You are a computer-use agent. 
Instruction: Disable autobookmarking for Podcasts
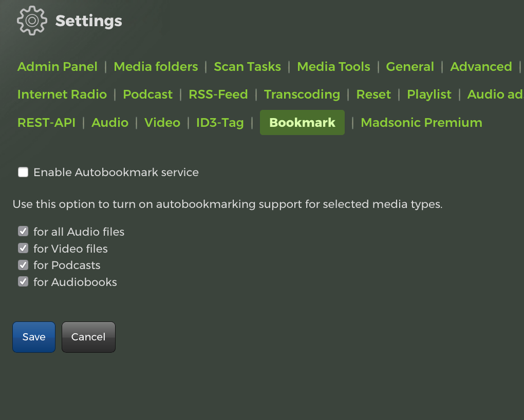pos(23,265)
